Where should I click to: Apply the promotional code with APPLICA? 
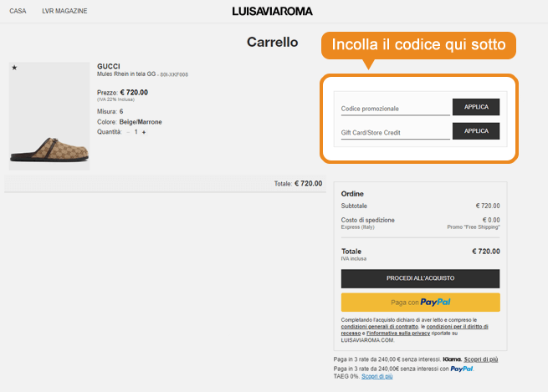[x=476, y=107]
